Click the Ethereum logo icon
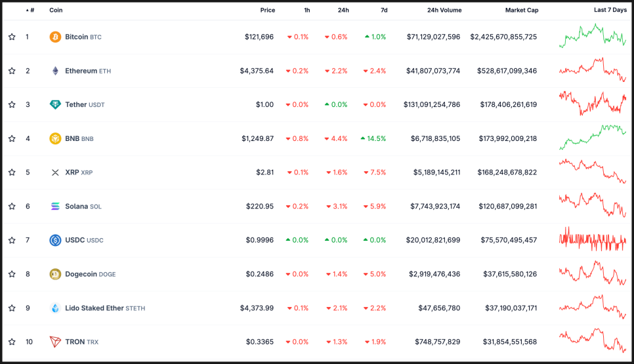The image size is (634, 364). coord(55,71)
